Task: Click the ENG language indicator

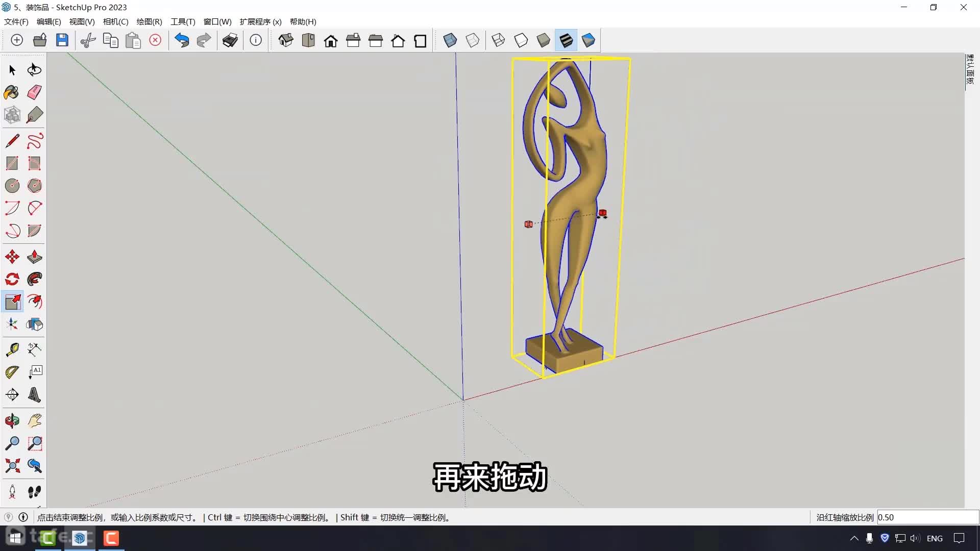Action: click(x=935, y=538)
